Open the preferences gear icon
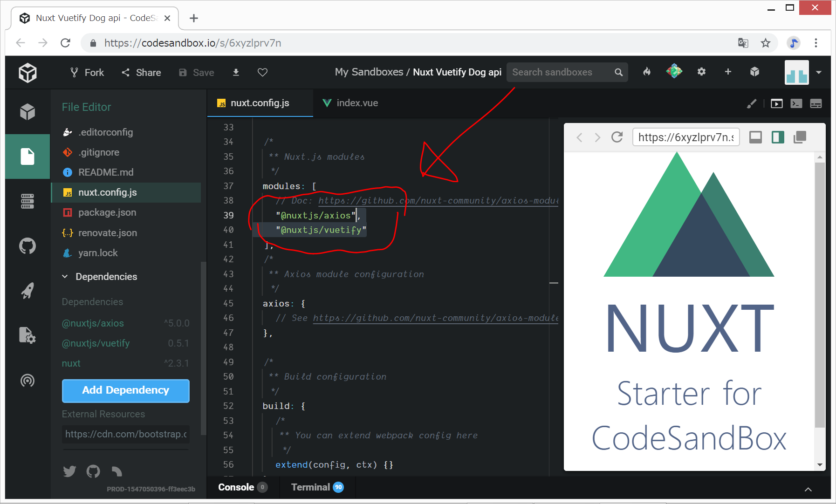This screenshot has height=504, width=836. click(x=701, y=72)
